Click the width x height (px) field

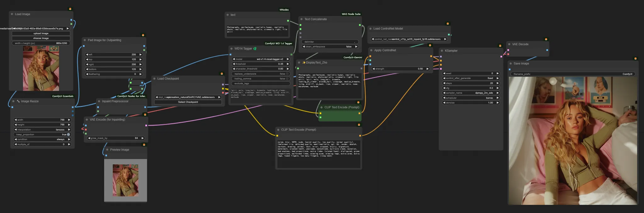41,43
